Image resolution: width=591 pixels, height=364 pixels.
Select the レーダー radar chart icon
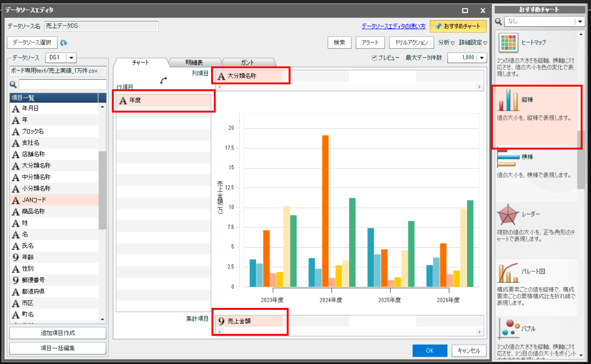coord(508,214)
